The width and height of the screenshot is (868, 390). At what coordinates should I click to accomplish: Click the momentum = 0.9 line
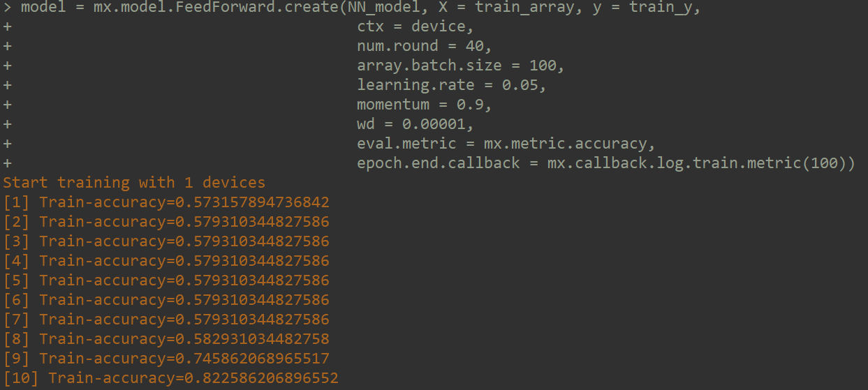click(425, 105)
